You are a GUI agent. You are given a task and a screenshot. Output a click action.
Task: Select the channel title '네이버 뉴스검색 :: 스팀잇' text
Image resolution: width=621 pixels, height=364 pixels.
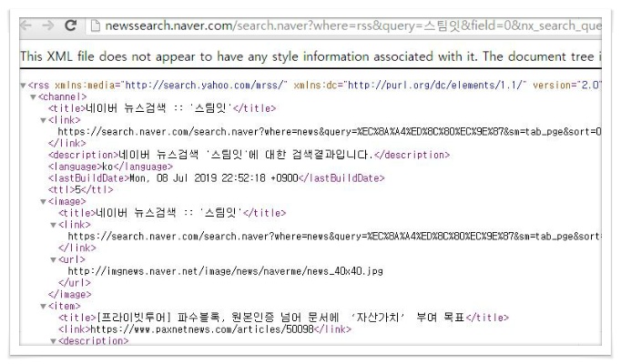click(x=158, y=108)
